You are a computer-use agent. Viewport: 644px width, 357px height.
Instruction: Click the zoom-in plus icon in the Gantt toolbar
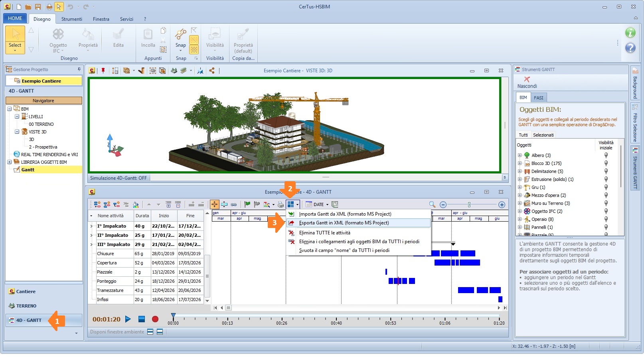[x=502, y=204]
